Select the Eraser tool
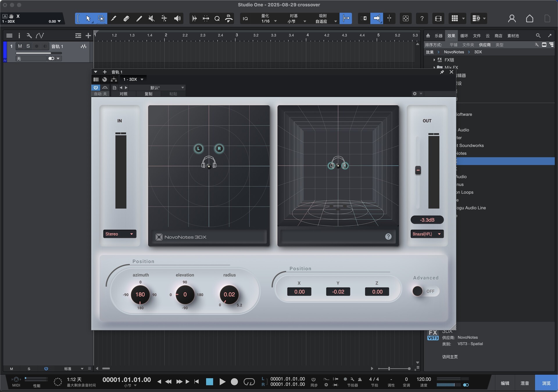The image size is (558, 392). point(126,19)
